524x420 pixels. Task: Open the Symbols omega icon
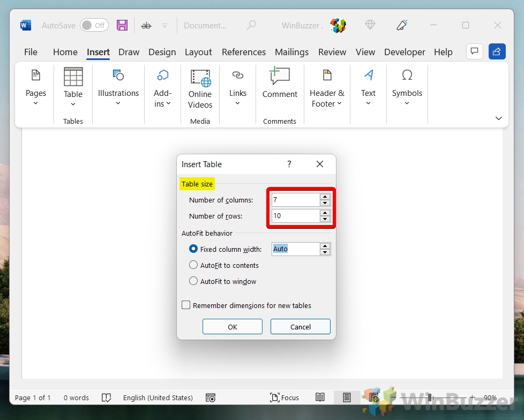[x=407, y=75]
